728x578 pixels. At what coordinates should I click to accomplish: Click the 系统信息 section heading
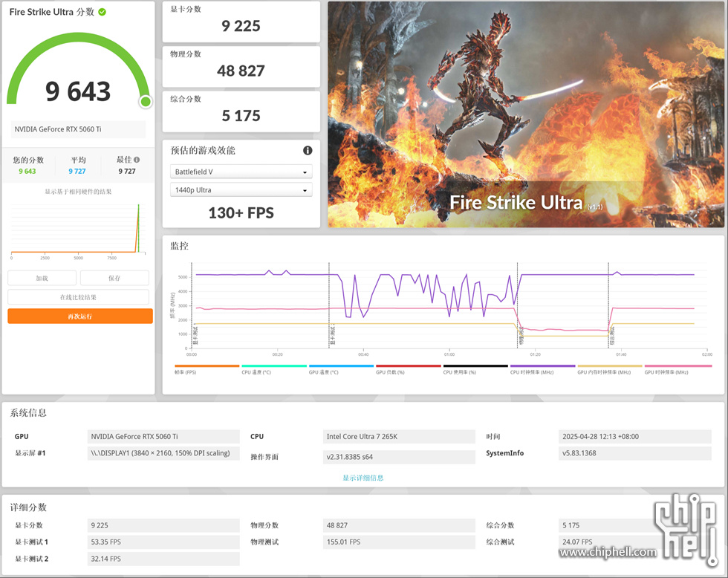coord(28,413)
